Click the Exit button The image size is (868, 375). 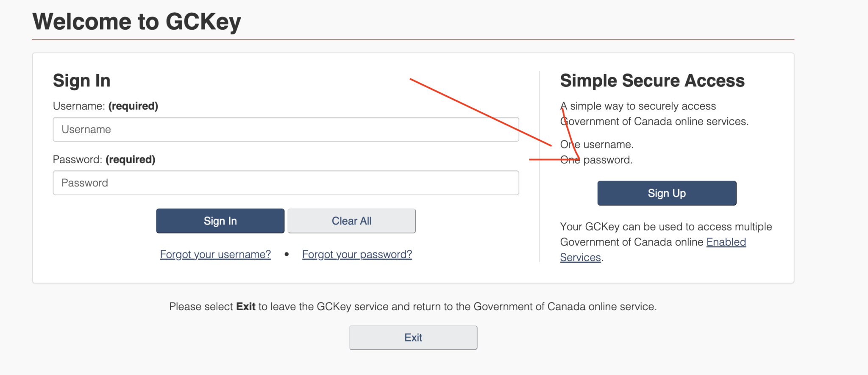click(413, 337)
